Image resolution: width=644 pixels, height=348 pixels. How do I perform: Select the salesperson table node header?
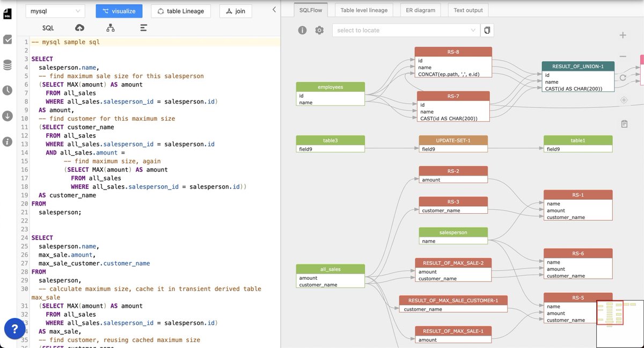pos(453,233)
